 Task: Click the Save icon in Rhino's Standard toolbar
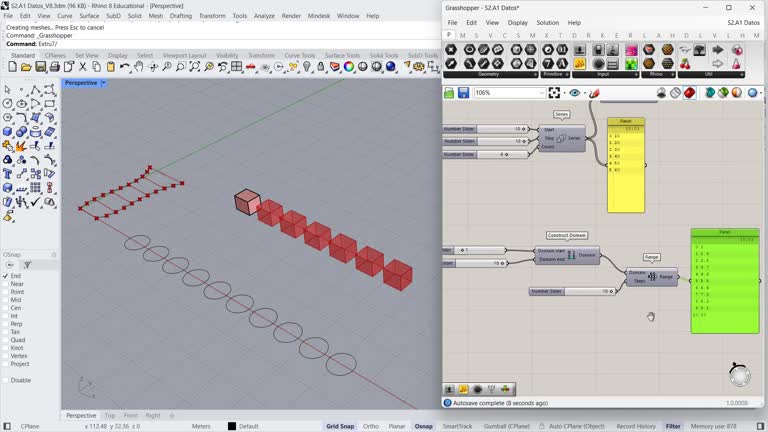point(39,67)
